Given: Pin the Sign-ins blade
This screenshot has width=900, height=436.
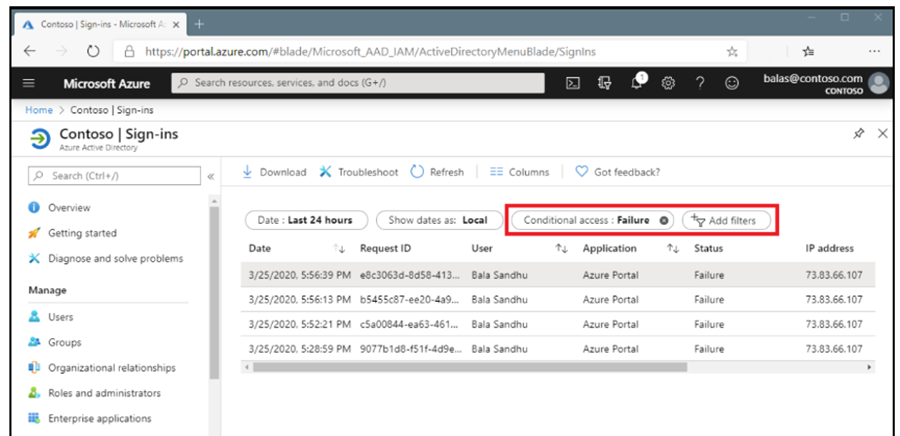Looking at the screenshot, I should click(x=859, y=134).
